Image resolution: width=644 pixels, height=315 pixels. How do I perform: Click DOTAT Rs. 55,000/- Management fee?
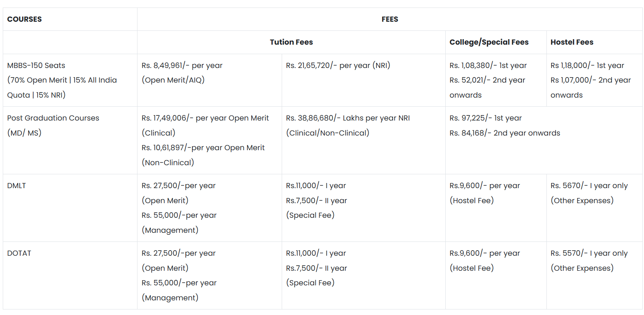pyautogui.click(x=179, y=283)
